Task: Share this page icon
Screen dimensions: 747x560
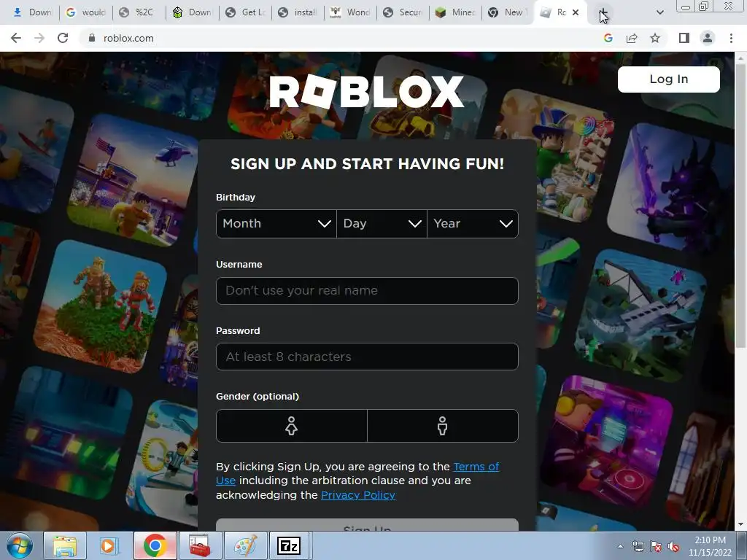Action: point(632,38)
